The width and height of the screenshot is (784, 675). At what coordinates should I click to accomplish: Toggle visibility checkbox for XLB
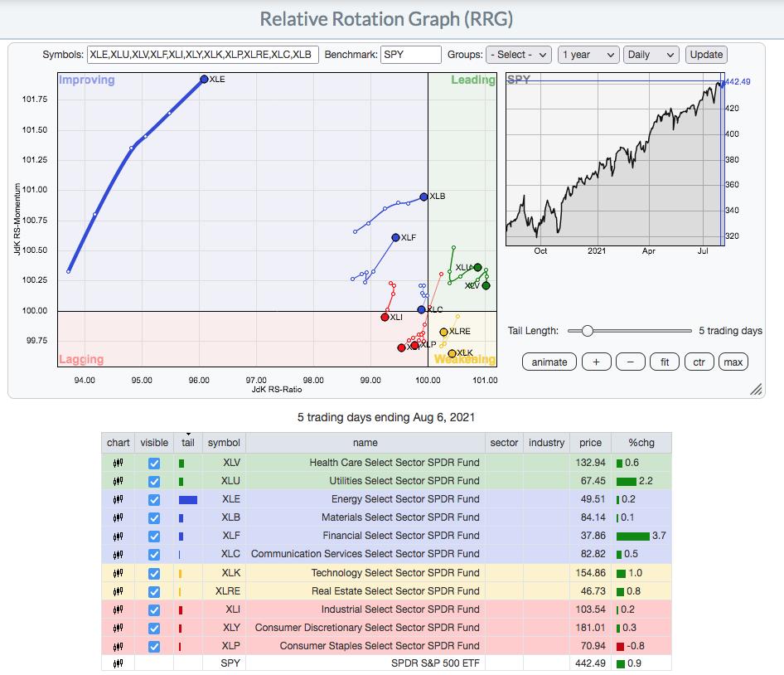(154, 518)
